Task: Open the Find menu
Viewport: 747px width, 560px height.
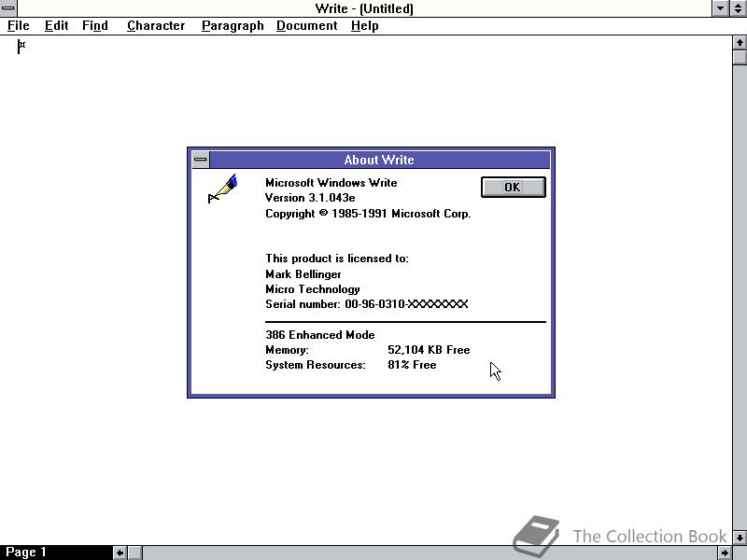Action: pos(95,26)
